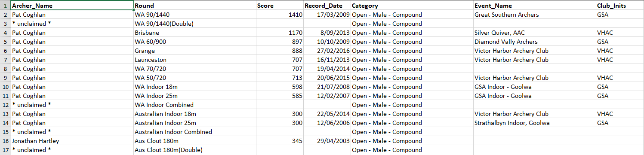Viewport: 644px width, 155px height.
Task: Select row number 4 header
Action: [x=5, y=33]
